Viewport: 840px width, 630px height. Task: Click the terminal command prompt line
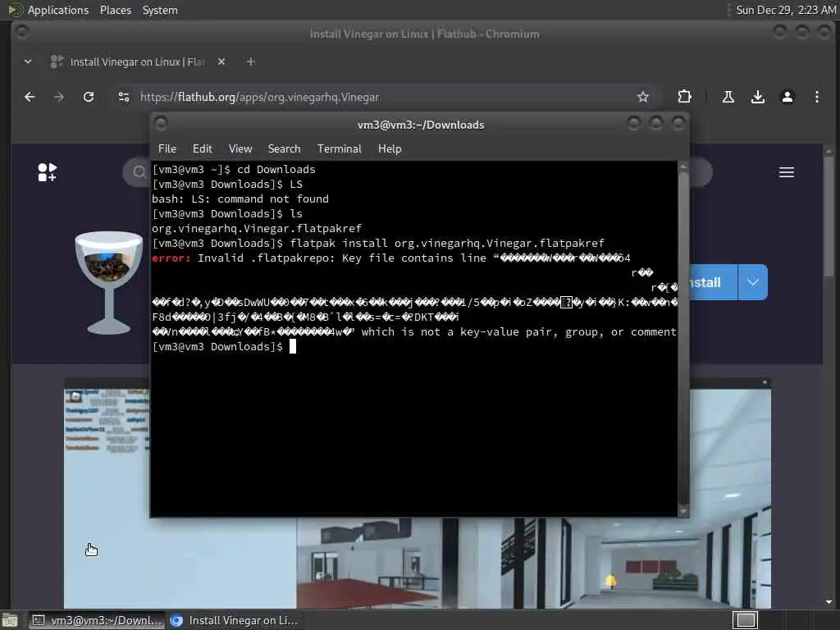(224, 347)
